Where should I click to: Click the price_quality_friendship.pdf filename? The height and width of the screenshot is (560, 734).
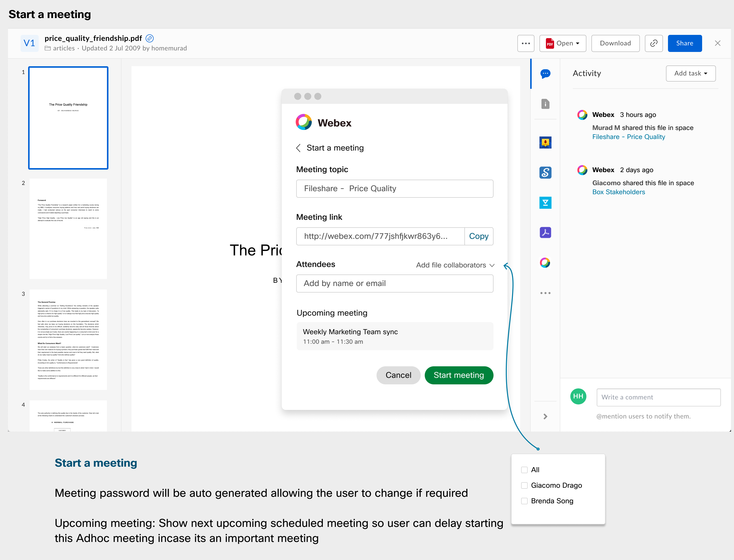pyautogui.click(x=93, y=38)
